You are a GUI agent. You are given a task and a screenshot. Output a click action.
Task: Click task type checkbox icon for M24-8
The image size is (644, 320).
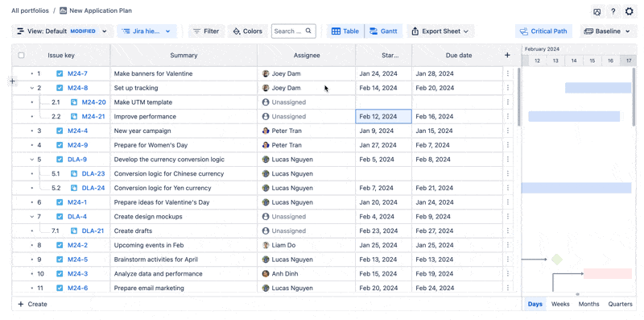pos(60,88)
